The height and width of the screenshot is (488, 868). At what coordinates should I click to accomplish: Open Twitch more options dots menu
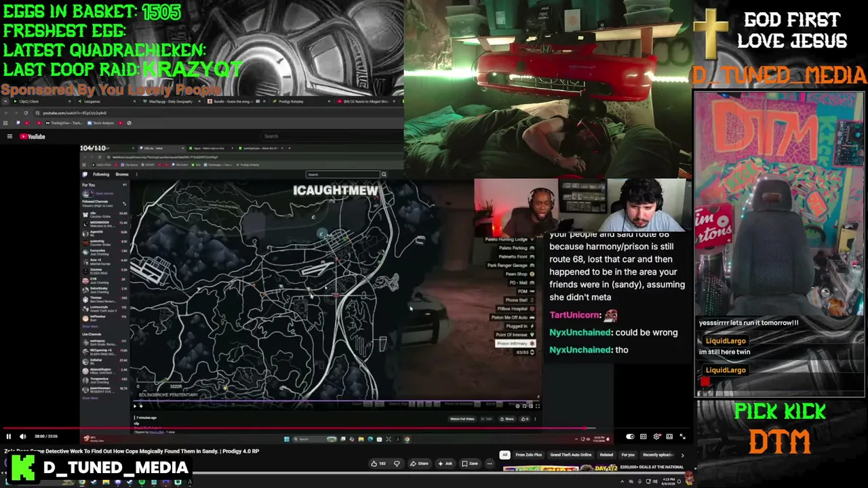[136, 174]
